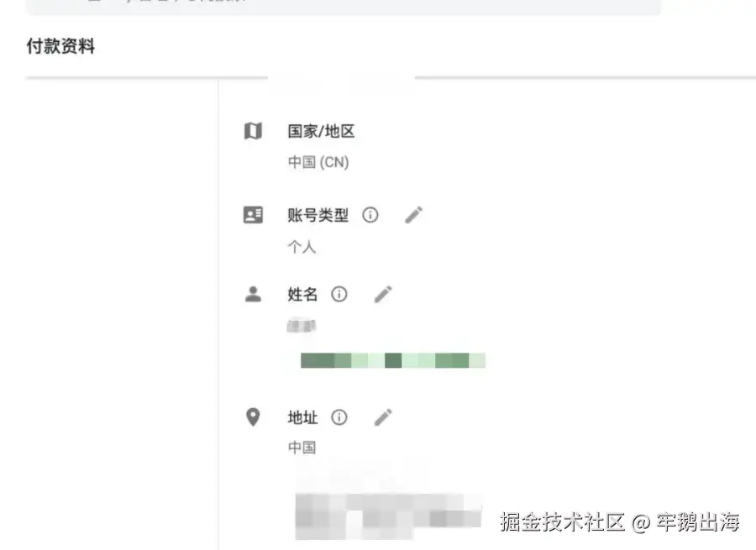Open info tooltip for 账号类型

pos(370,215)
